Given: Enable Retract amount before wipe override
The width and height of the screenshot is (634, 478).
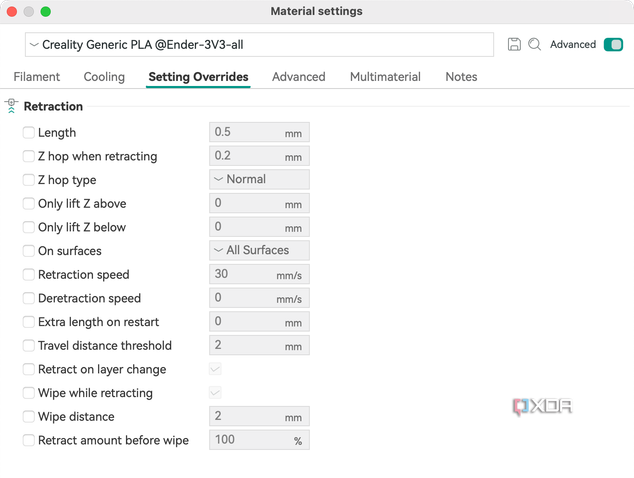Looking at the screenshot, I should coord(29,440).
